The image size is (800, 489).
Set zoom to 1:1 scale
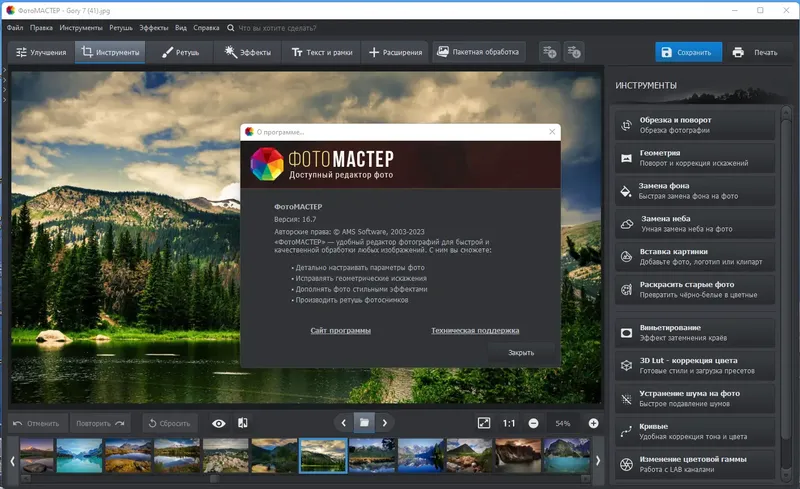(509, 423)
